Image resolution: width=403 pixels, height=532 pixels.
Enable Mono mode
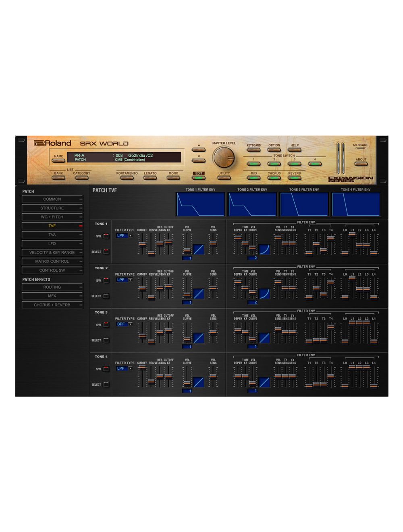coord(173,177)
